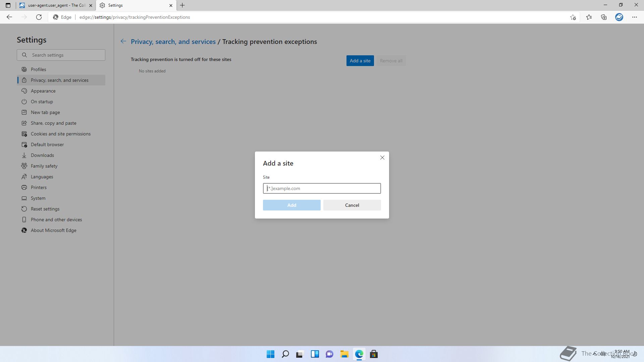This screenshot has height=362, width=644.
Task: Close the Settings tab
Action: pos(171,5)
